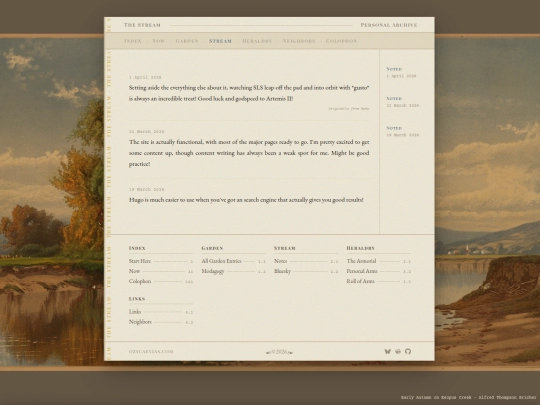Open "The Armorial" footer link
540x405 pixels.
tap(378, 261)
